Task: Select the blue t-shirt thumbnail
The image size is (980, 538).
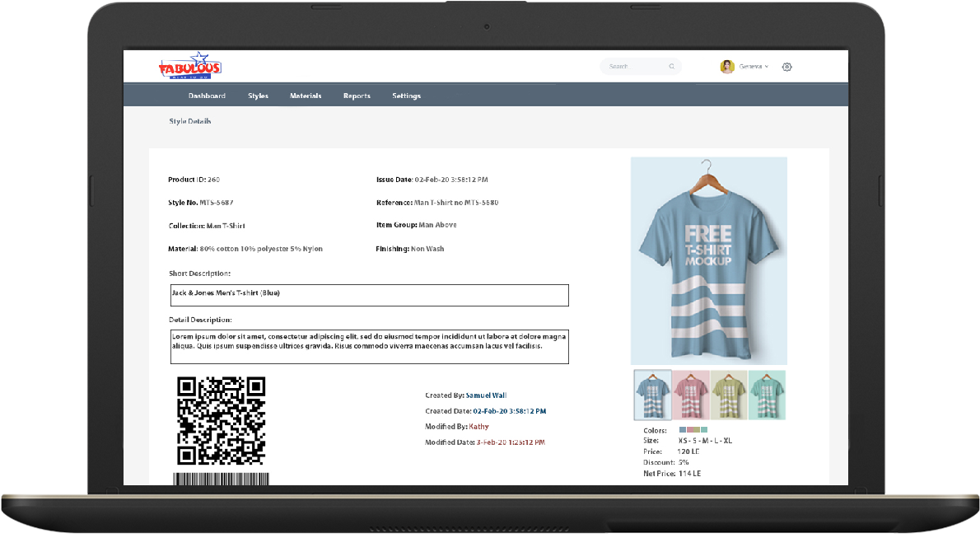Action: pyautogui.click(x=652, y=395)
